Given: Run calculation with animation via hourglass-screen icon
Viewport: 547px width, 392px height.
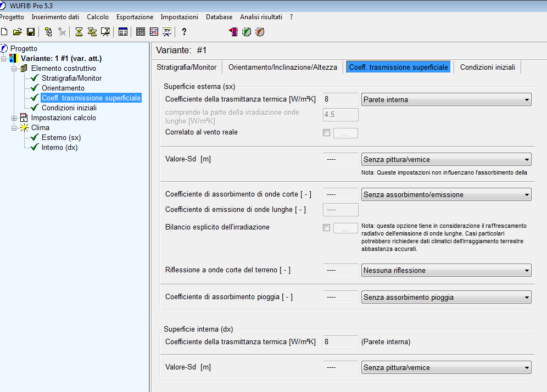Looking at the screenshot, I should click(105, 32).
